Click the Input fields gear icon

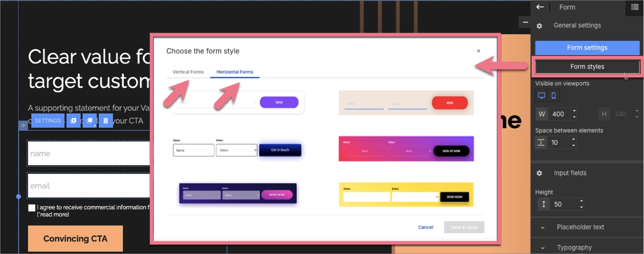coord(539,173)
